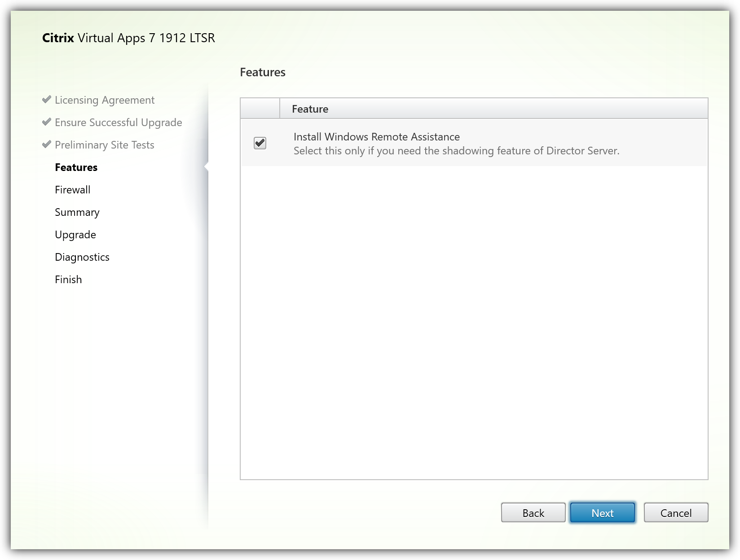740x560 pixels.
Task: Uncheck the Install Windows Remote Assistance checkbox
Action: click(260, 143)
